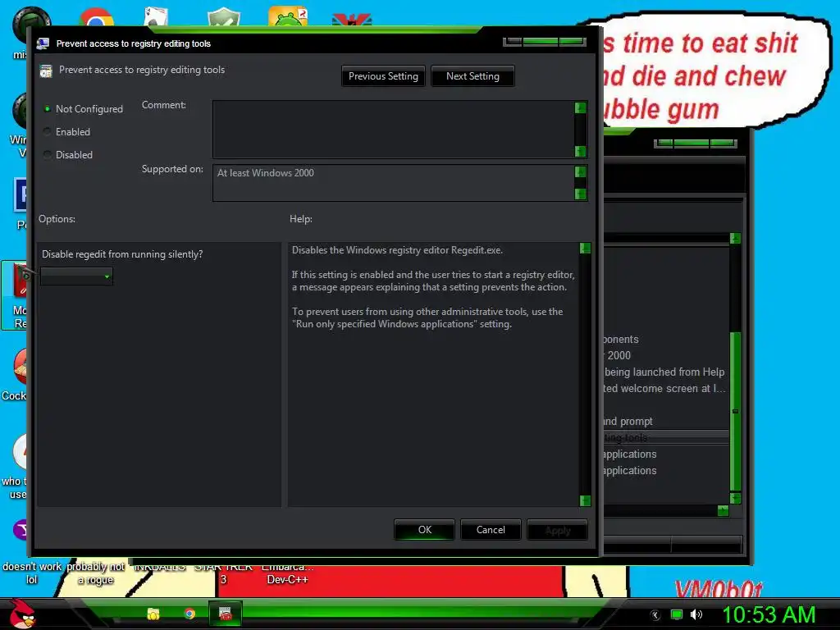
Task: Click Supported on box scroll down arrow
Action: [x=580, y=194]
